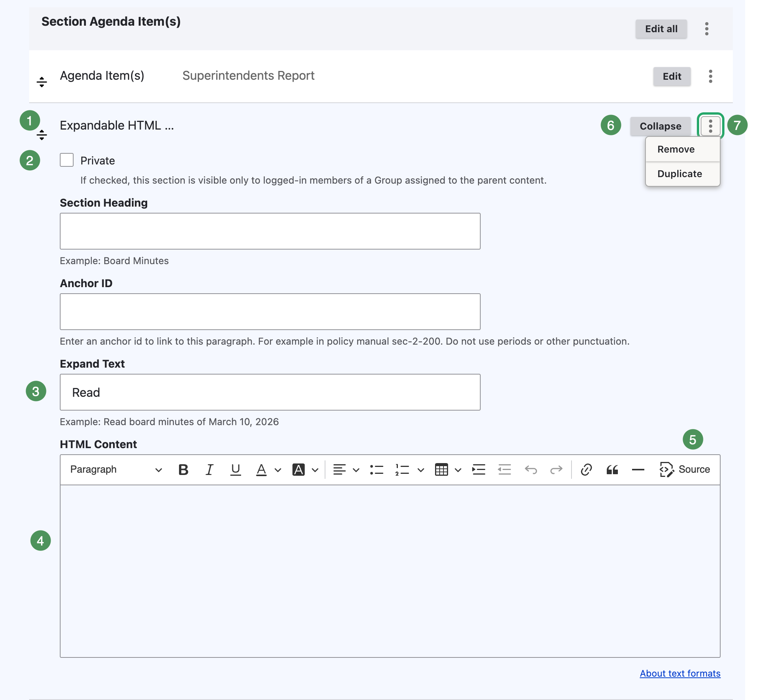Click the Expandable HTML row drag handle
The image size is (762, 700).
point(42,135)
